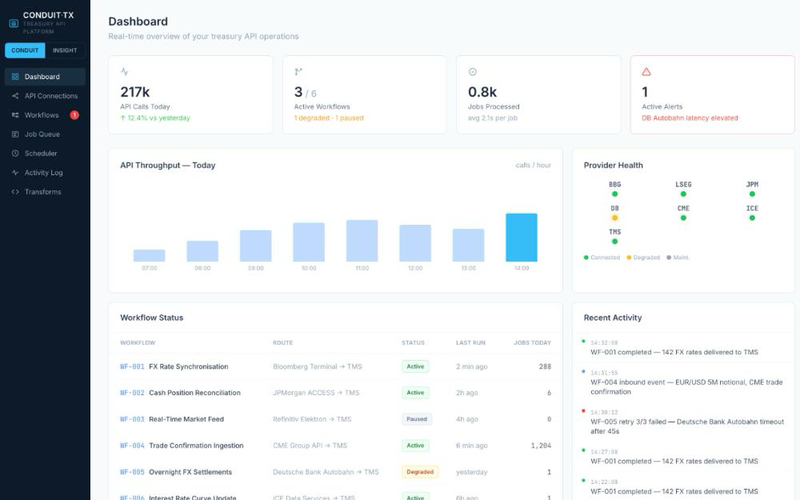This screenshot has width=800, height=500.
Task: Click the WF-004 inbound event activity entry
Action: click(684, 382)
